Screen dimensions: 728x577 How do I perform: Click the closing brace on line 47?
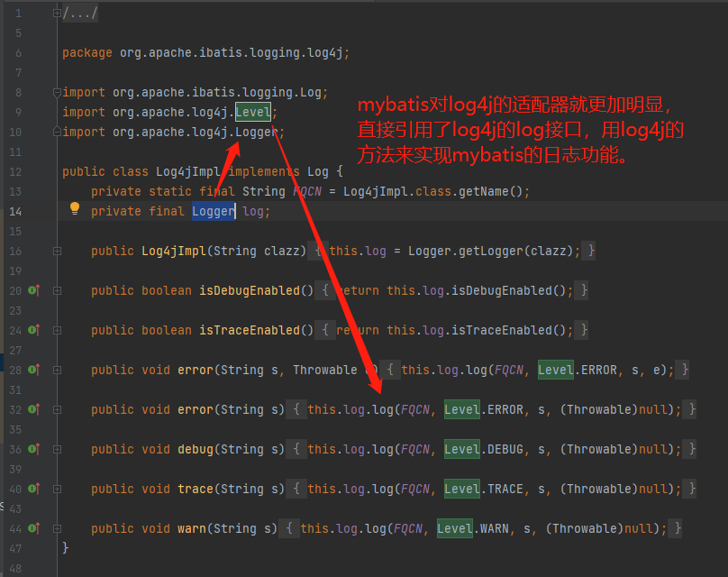pos(66,548)
